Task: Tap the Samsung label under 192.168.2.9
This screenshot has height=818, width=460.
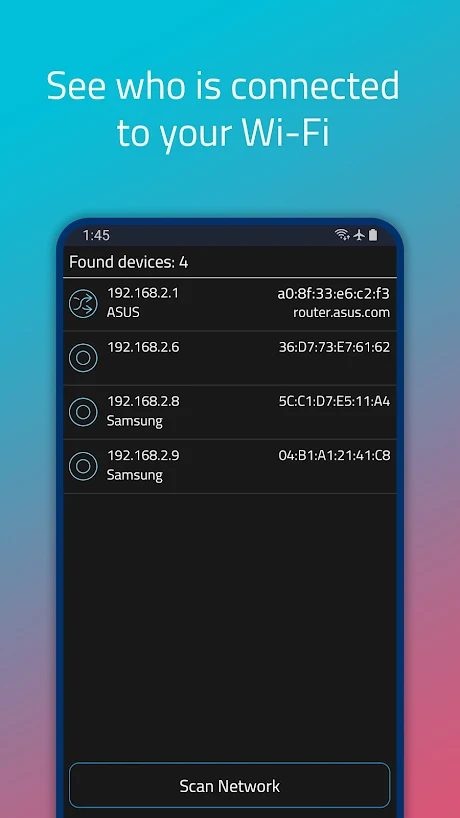Action: pyautogui.click(x=135, y=475)
